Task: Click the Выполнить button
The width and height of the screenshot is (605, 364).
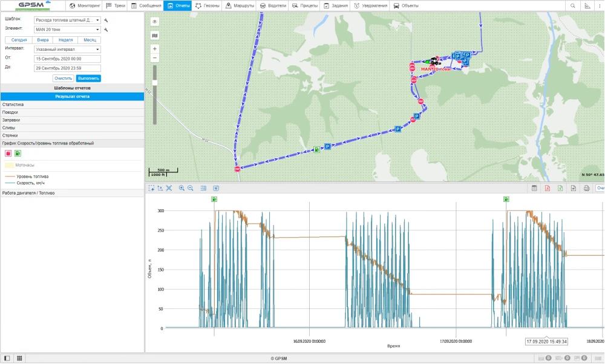Action: (88, 79)
